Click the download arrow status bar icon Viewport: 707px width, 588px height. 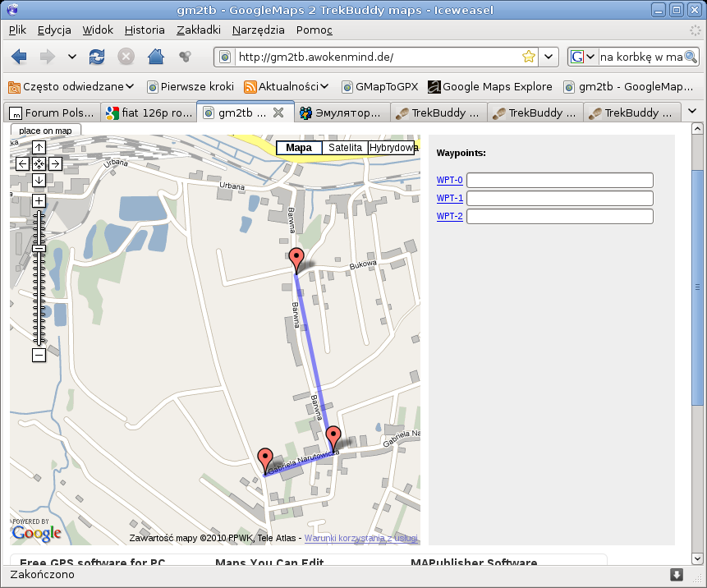click(x=677, y=575)
